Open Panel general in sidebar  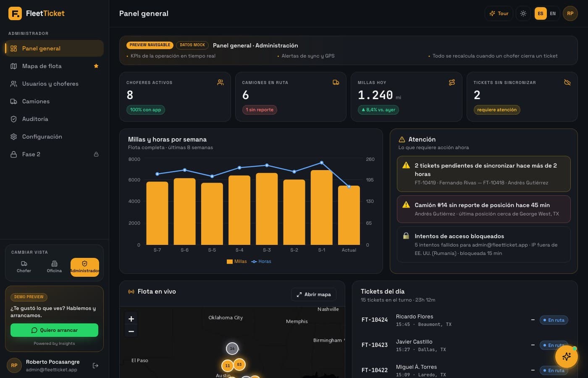[x=54, y=48]
